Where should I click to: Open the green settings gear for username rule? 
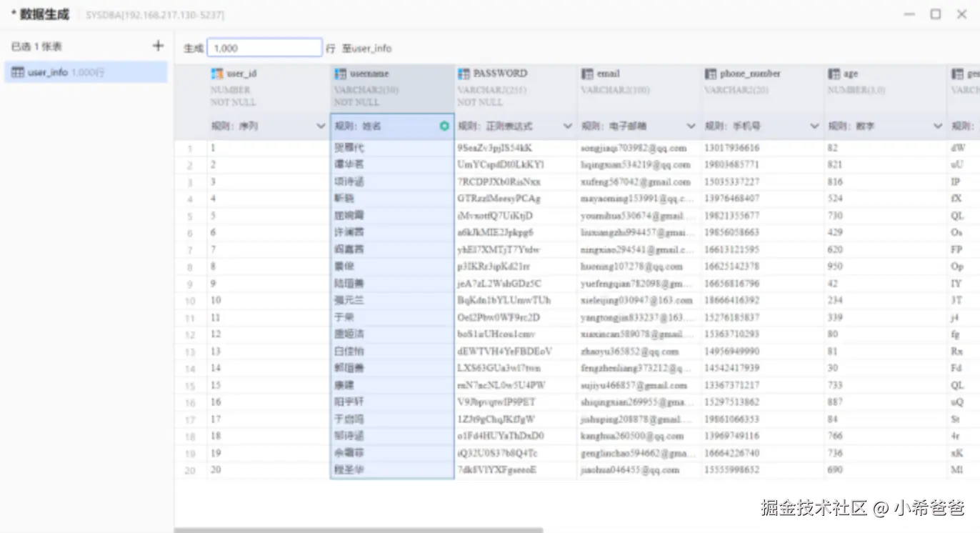444,126
